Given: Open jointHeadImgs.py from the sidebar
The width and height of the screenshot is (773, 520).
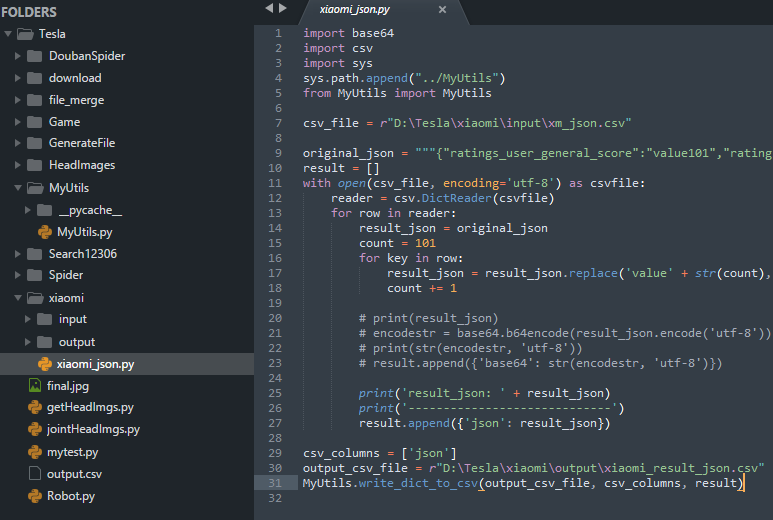Looking at the screenshot, I should [93, 429].
